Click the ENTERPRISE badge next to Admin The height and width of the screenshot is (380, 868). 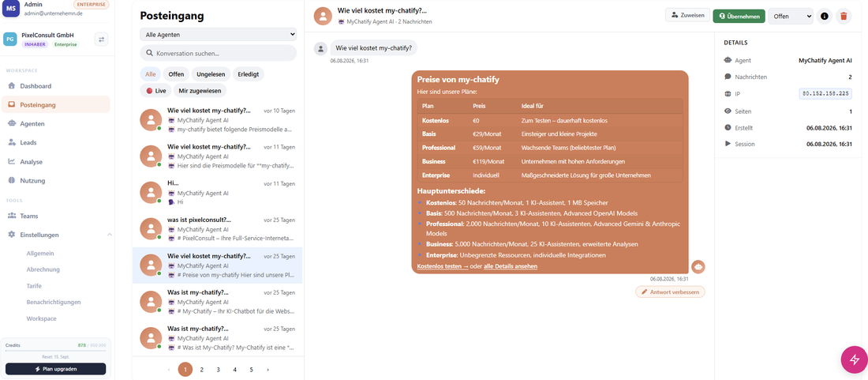(91, 4)
